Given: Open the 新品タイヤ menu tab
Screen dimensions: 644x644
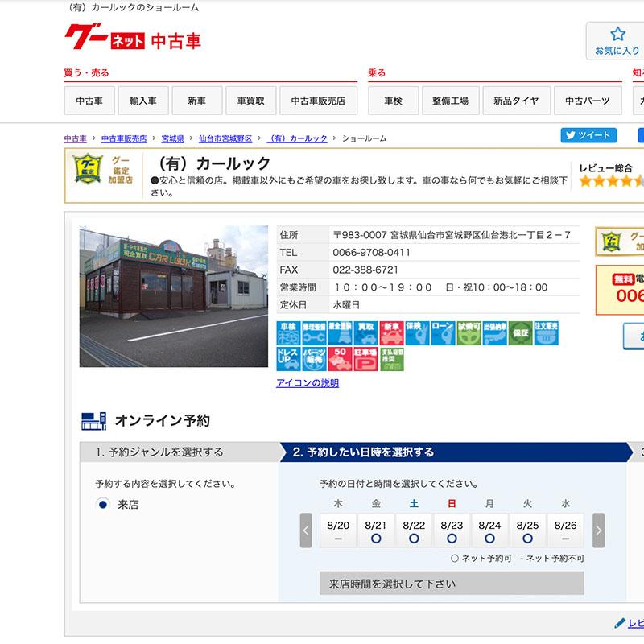Looking at the screenshot, I should point(516,101).
